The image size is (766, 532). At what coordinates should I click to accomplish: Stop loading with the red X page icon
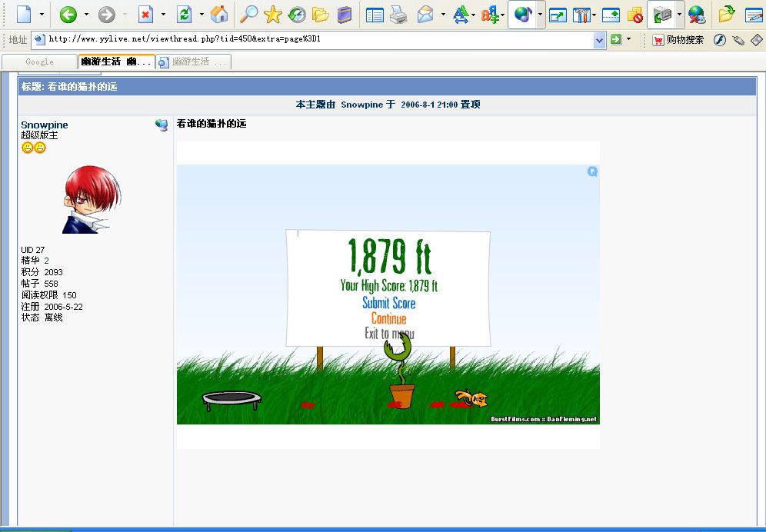pos(145,15)
